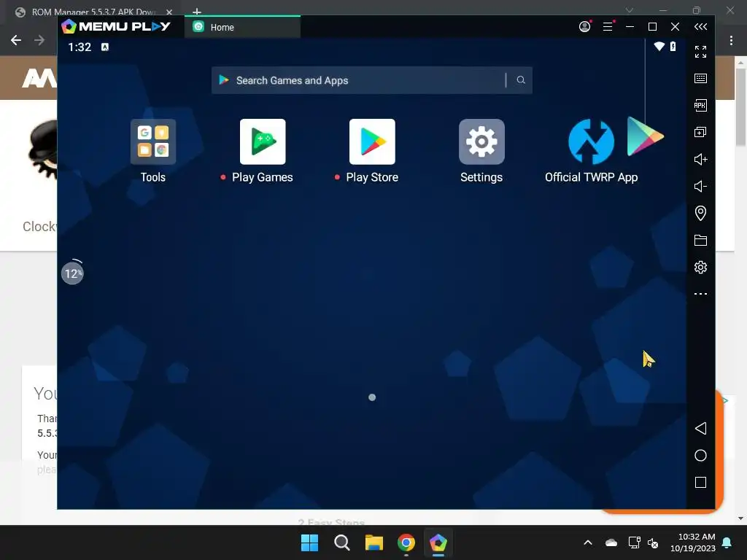Open the GPS location icon
Viewport: 747px width, 560px height.
click(x=700, y=213)
